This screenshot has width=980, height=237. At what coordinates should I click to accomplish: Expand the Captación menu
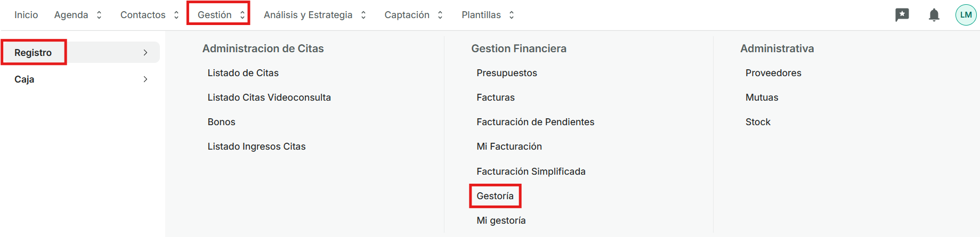pyautogui.click(x=414, y=15)
